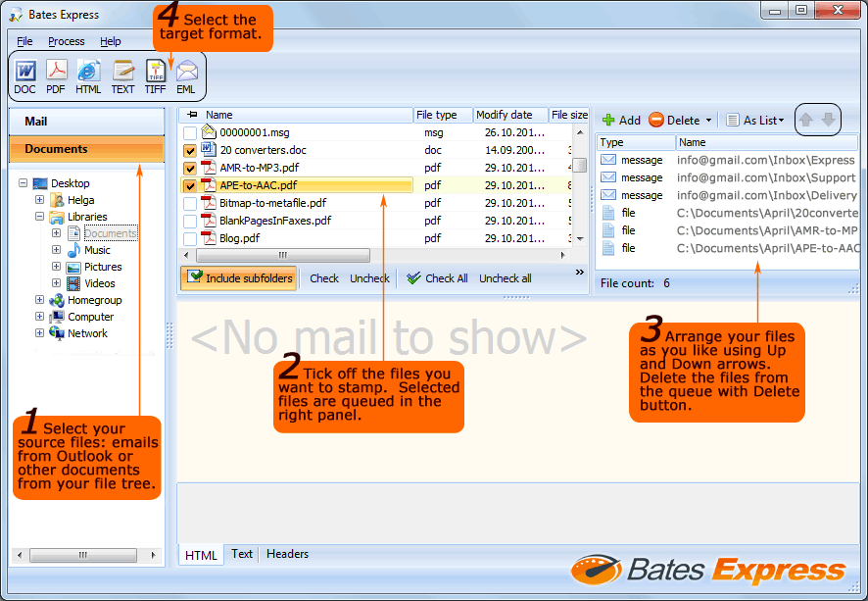Click Uncheck all button
This screenshot has width=868, height=601.
coord(506,278)
